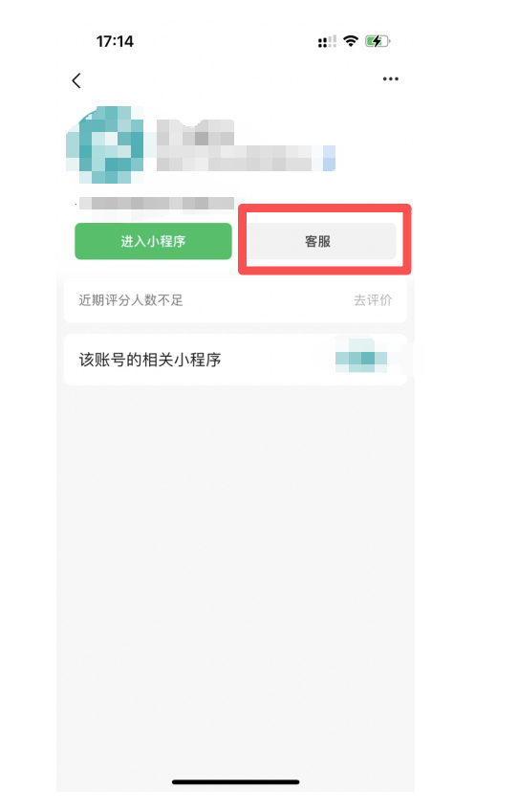Open 客服 customer service button

(317, 241)
